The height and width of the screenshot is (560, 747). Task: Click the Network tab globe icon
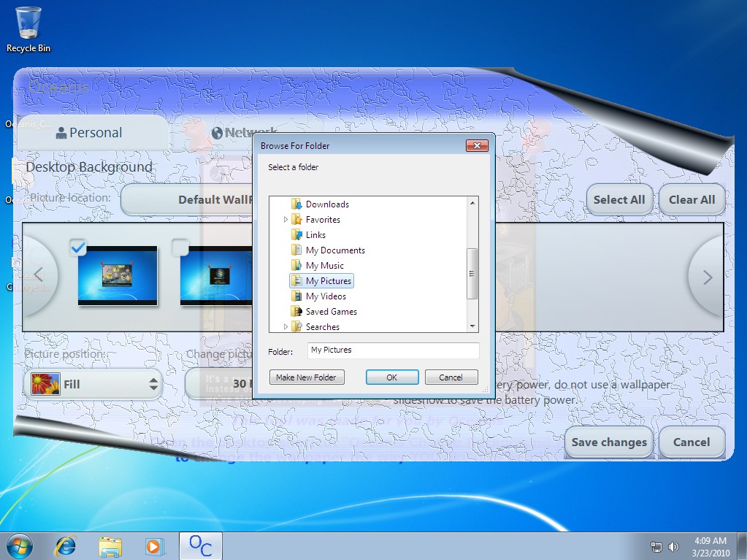click(218, 133)
